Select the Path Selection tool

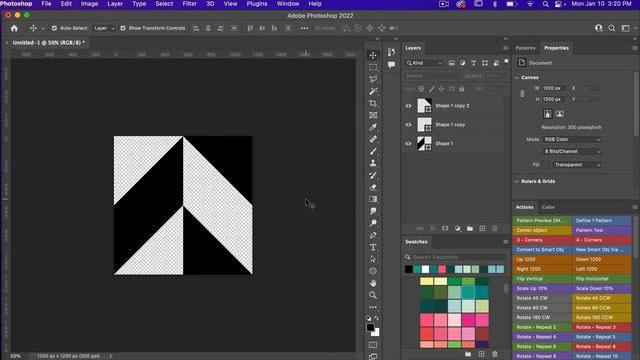click(x=373, y=259)
